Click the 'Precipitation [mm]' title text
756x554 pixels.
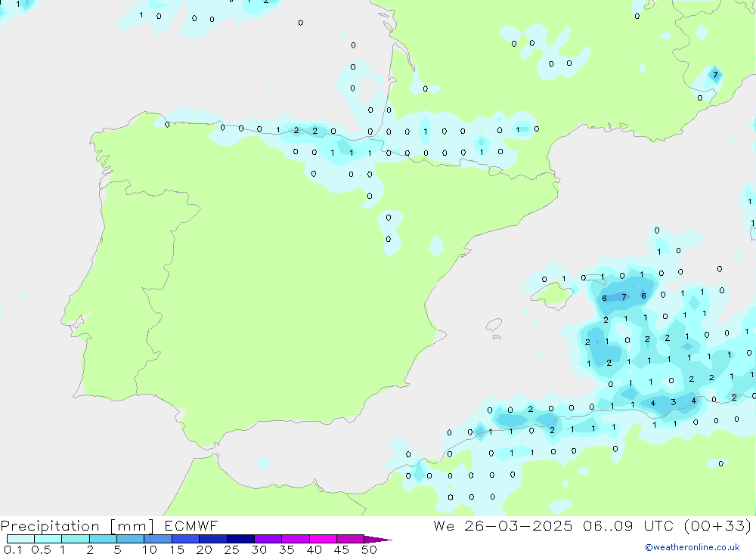point(77,526)
